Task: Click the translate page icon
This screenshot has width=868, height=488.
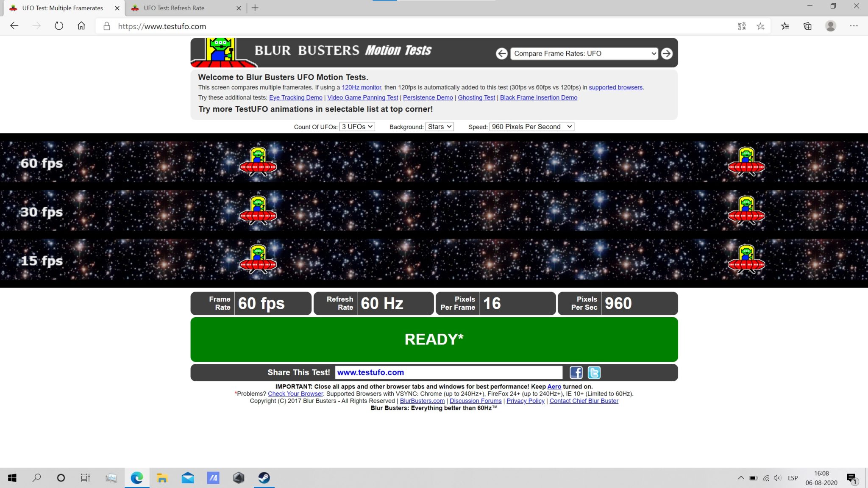Action: click(x=742, y=26)
